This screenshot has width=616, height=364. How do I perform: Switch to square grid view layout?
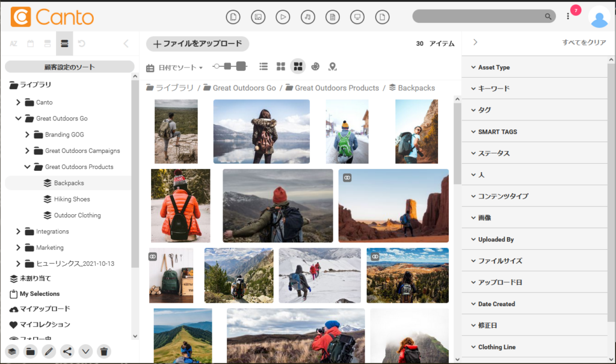(x=280, y=67)
